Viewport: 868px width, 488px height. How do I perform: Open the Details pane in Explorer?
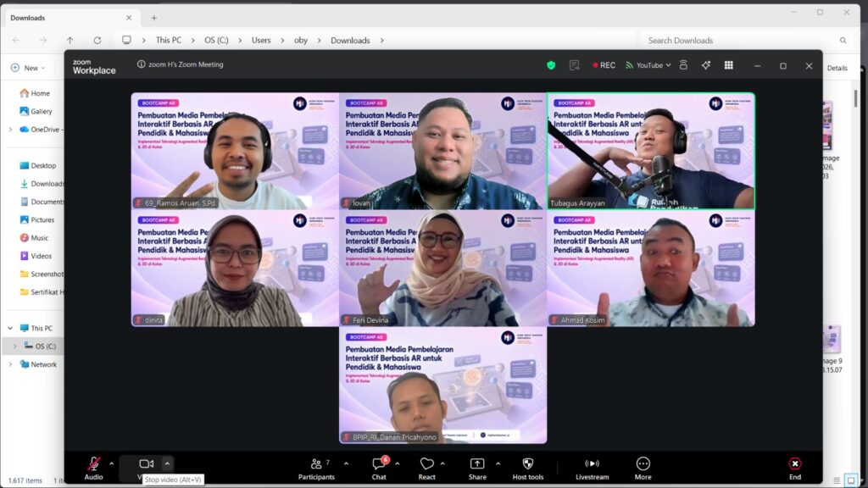click(x=837, y=68)
